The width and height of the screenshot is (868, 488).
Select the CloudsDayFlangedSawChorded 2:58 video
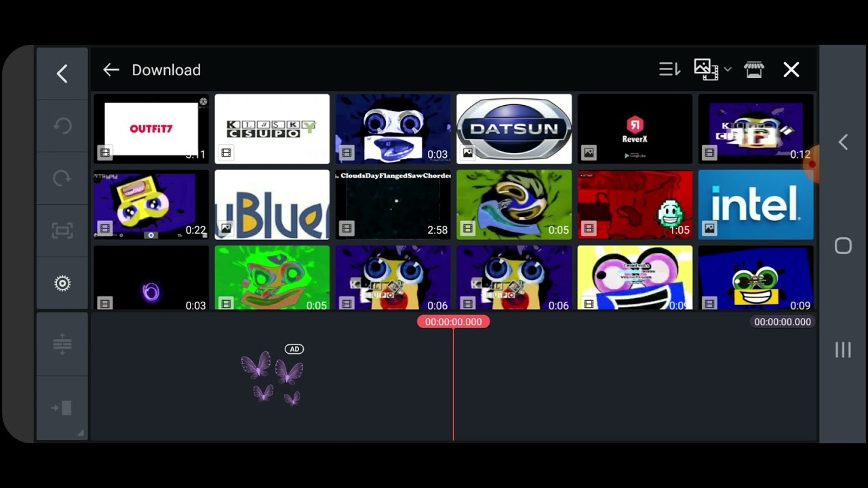(x=393, y=205)
